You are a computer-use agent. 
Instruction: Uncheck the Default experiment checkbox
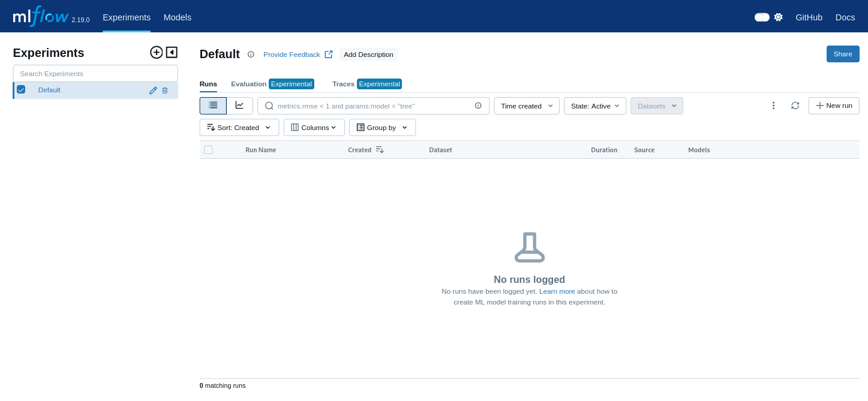pyautogui.click(x=21, y=89)
